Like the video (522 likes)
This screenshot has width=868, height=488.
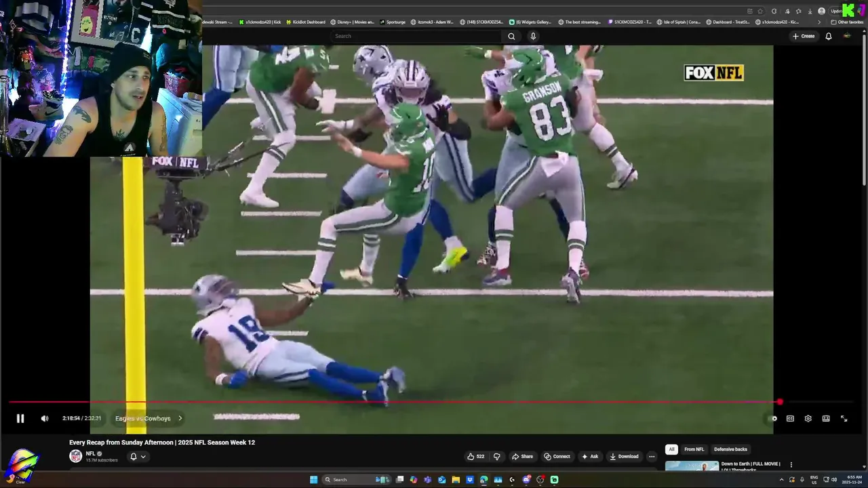pyautogui.click(x=475, y=456)
